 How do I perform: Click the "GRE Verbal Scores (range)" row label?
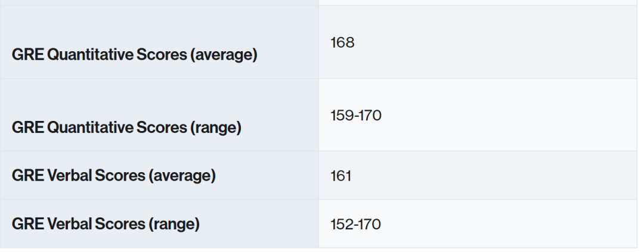pyautogui.click(x=104, y=225)
